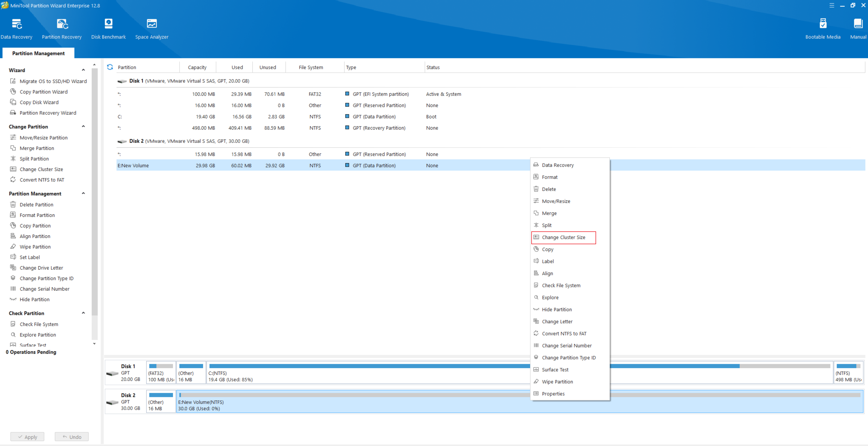Create Bootable Media
Viewport: 868px width, 446px height.
pos(823,29)
